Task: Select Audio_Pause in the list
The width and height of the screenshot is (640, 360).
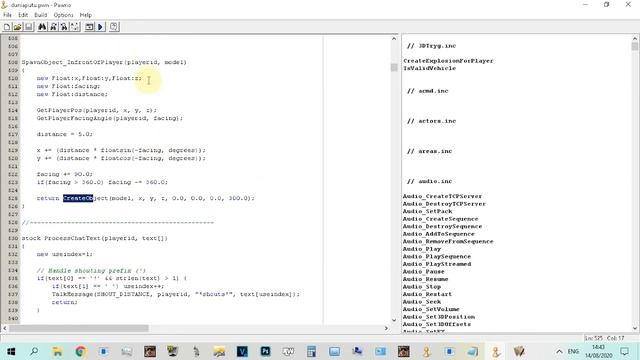Action: coord(424,272)
